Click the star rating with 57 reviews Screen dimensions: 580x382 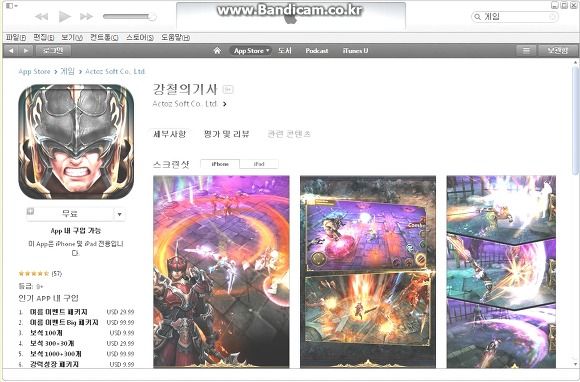(40, 274)
